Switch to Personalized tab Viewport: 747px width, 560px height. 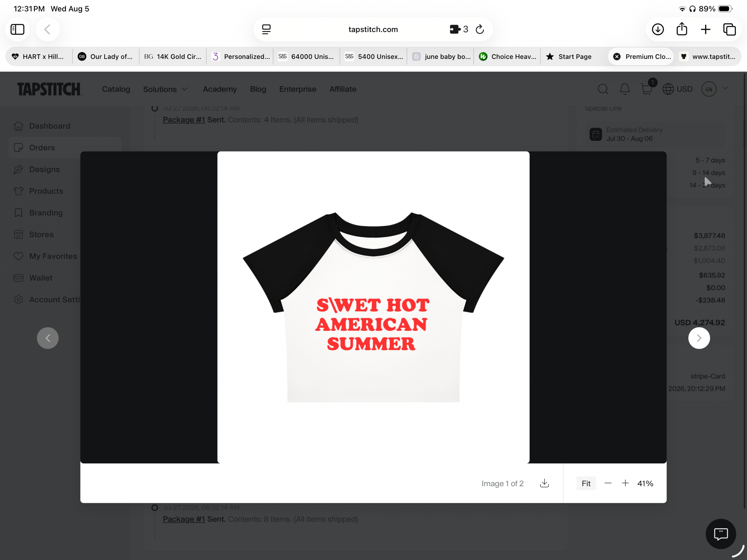coord(240,56)
